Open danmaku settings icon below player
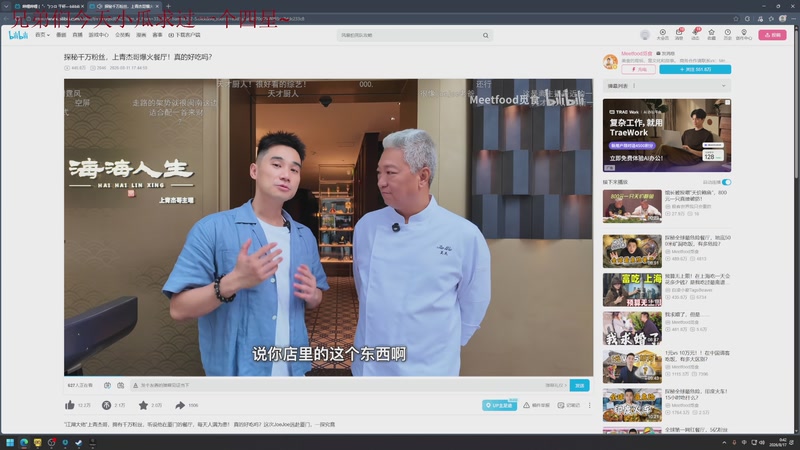Image resolution: width=800 pixels, height=450 pixels. coord(120,385)
